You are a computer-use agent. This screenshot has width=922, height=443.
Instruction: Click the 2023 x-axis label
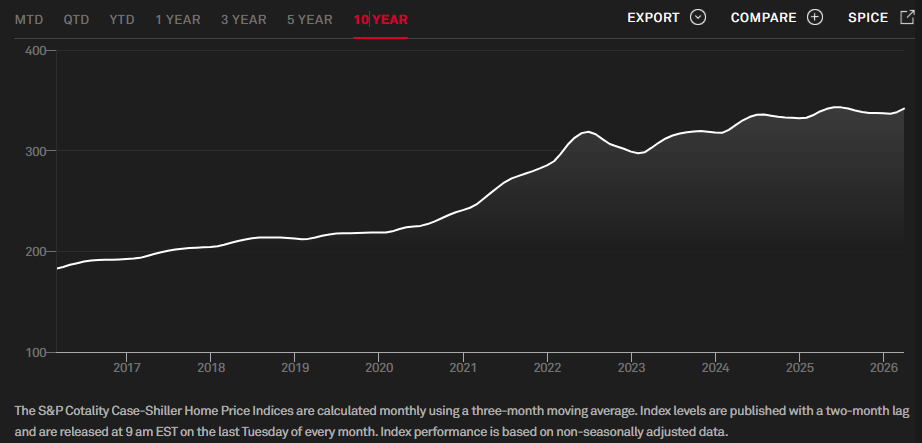[x=632, y=368]
